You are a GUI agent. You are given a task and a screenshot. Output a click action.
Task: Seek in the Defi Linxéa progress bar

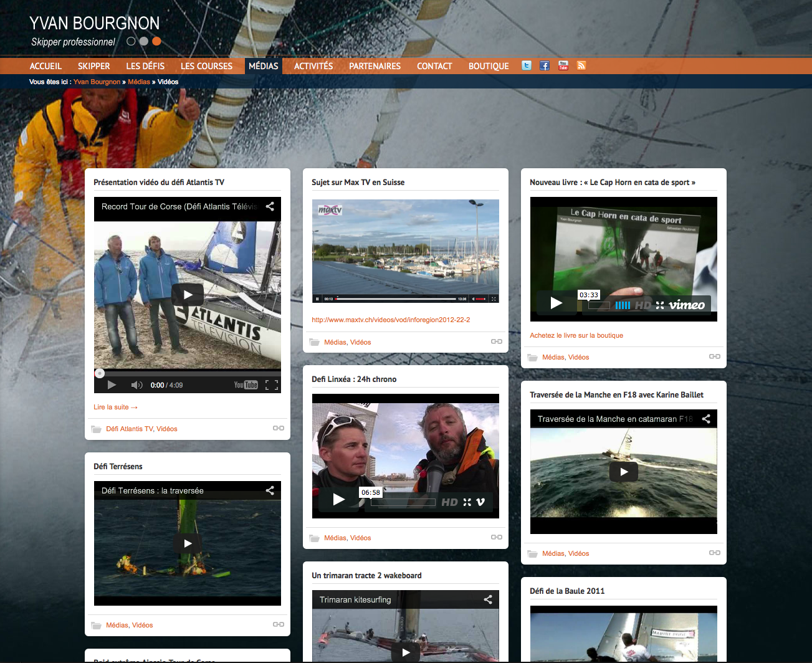click(403, 502)
